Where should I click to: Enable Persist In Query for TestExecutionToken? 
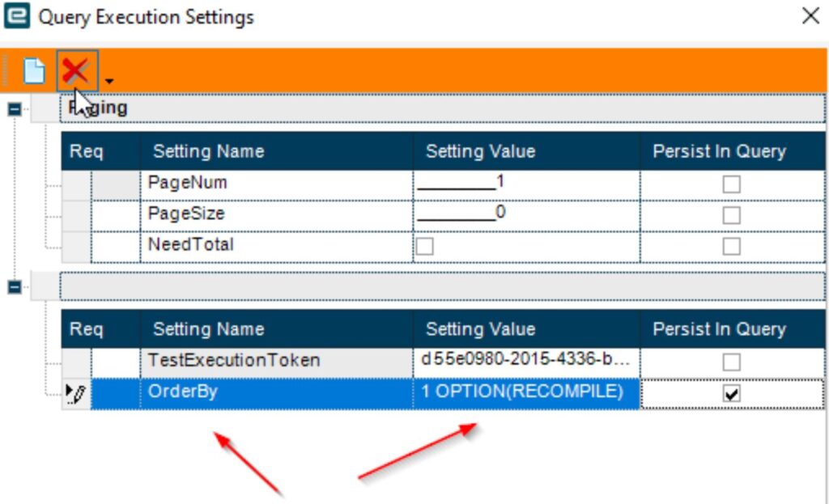pos(731,362)
